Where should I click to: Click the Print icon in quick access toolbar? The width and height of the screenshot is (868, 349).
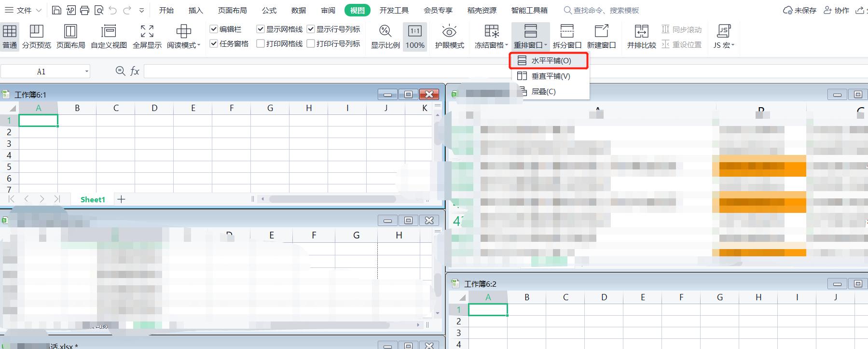pos(84,10)
